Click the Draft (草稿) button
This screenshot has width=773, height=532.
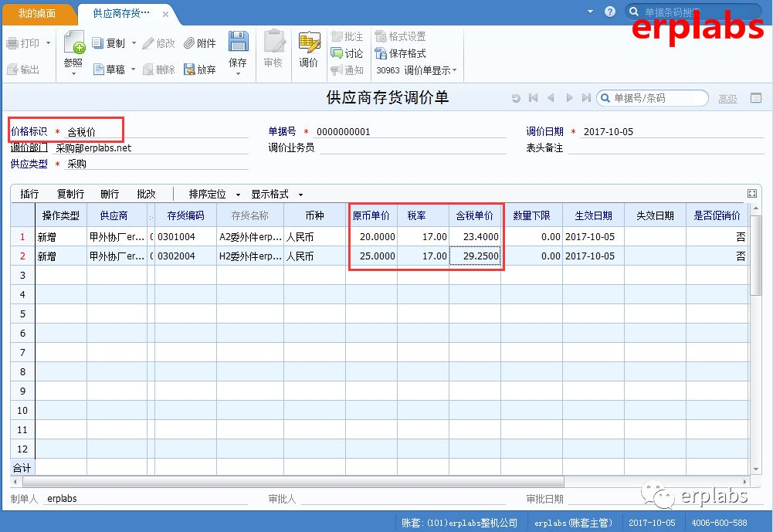click(x=109, y=69)
